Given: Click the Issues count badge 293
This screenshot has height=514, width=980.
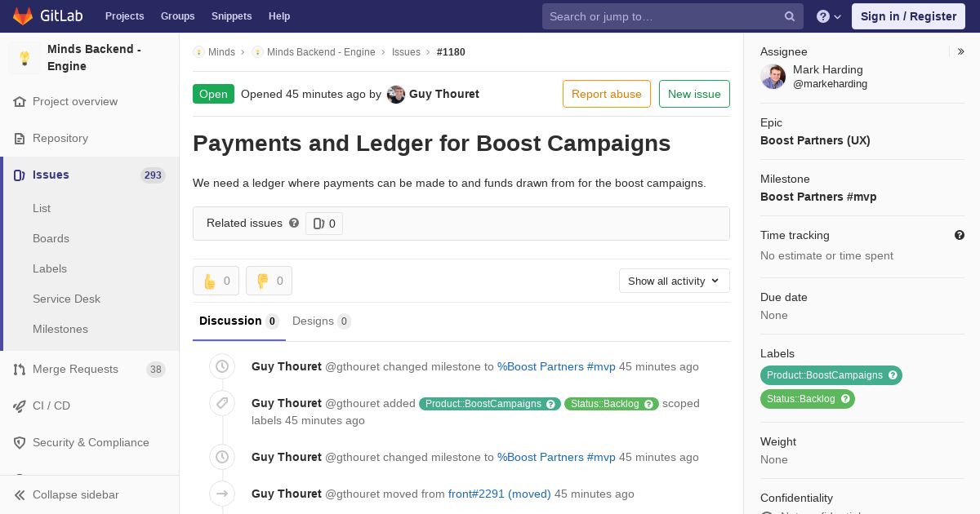Looking at the screenshot, I should click(153, 175).
